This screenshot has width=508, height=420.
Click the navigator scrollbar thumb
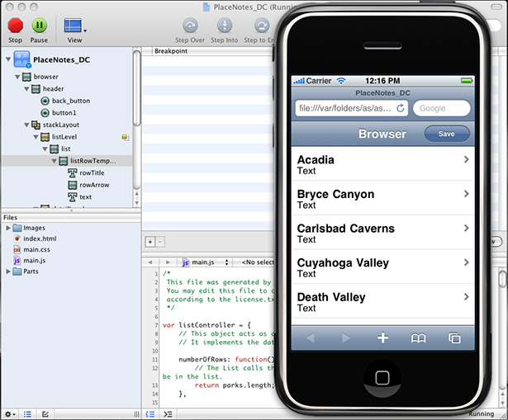[x=137, y=88]
